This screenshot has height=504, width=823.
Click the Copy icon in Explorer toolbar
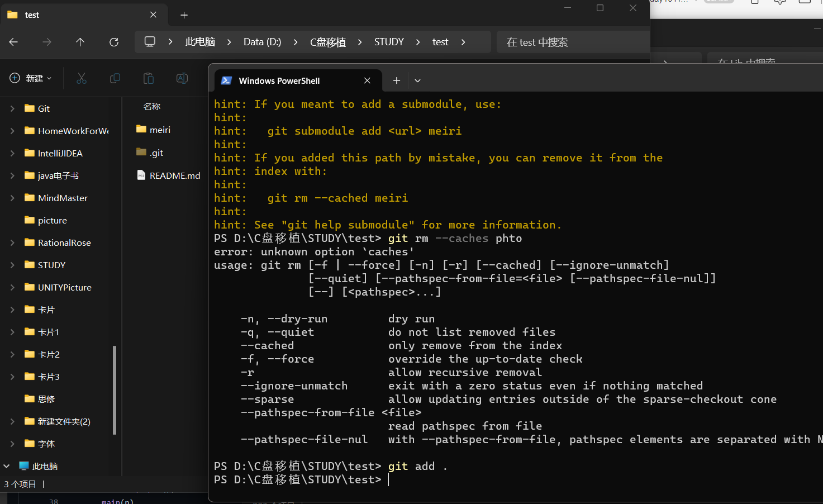[x=115, y=78]
